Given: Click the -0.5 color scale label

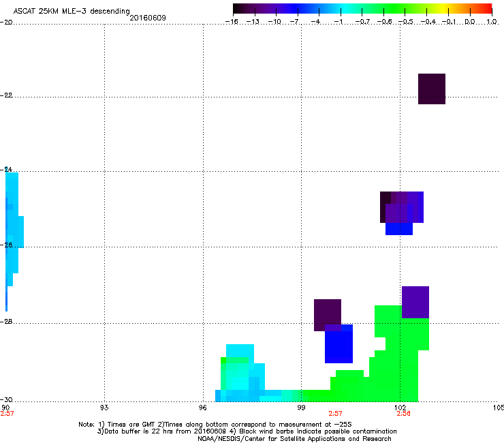Looking at the screenshot, I should tap(405, 22).
